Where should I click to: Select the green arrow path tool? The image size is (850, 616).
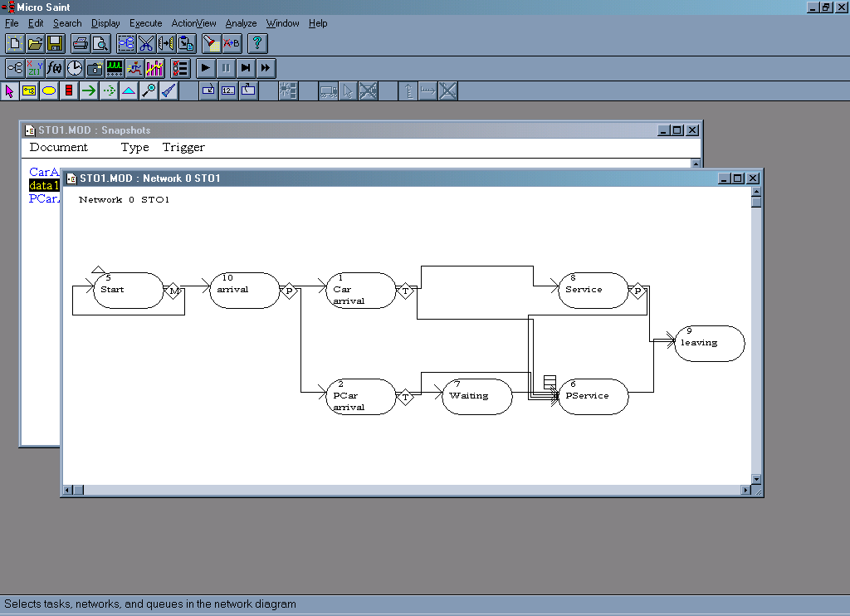click(89, 91)
